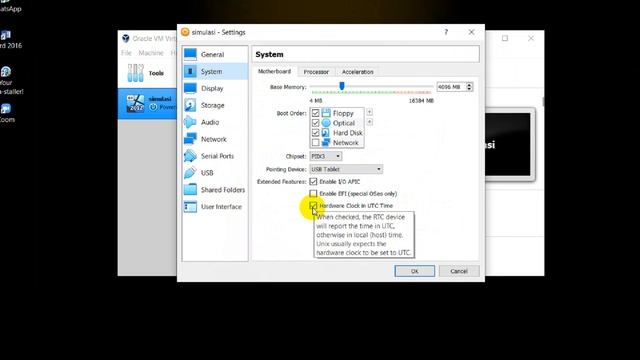Open the Pointing Device dropdown
The height and width of the screenshot is (360, 640).
[x=346, y=169]
